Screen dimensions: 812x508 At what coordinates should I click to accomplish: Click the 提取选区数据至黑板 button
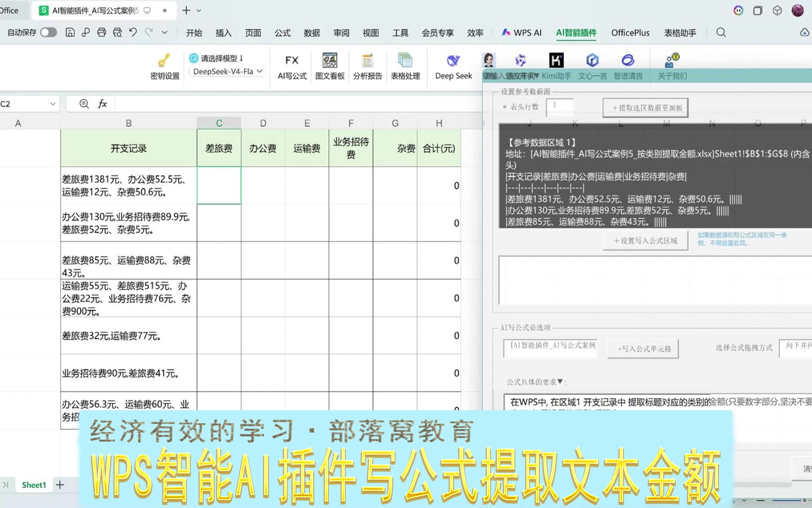(x=646, y=108)
